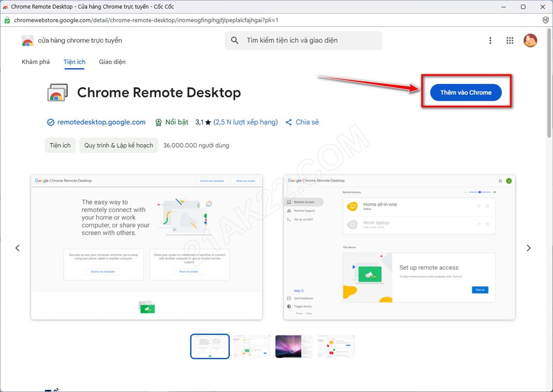Select the Tiện ích category chip

pyautogui.click(x=60, y=145)
